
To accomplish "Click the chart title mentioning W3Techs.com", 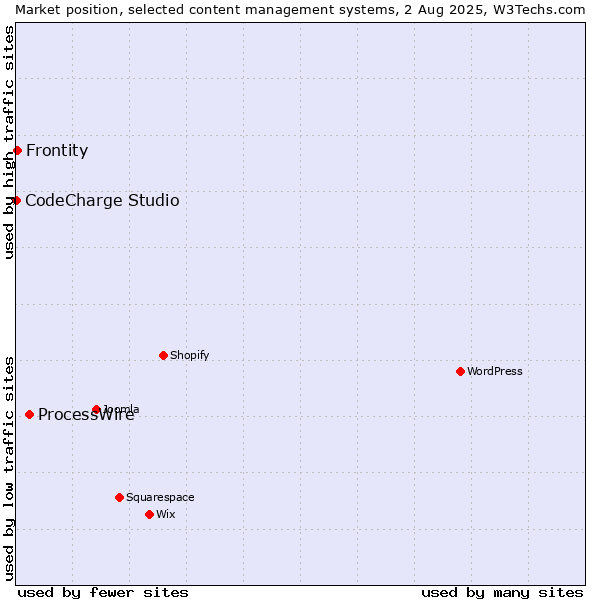I will point(300,10).
